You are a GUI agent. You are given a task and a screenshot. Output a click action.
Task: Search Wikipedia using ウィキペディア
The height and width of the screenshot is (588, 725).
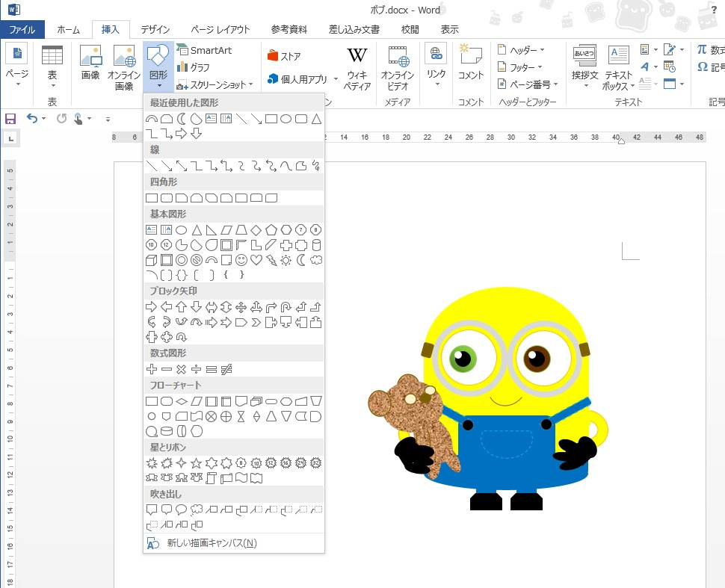(x=357, y=66)
